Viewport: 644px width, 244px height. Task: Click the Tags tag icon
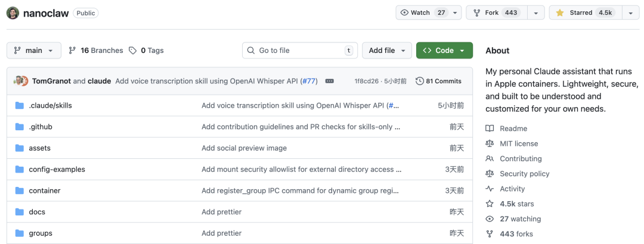coord(133,51)
